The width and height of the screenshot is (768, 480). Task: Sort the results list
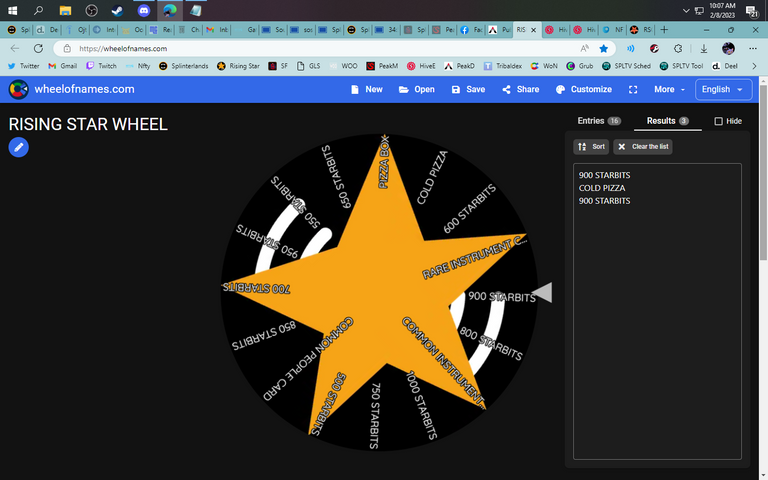coord(591,146)
